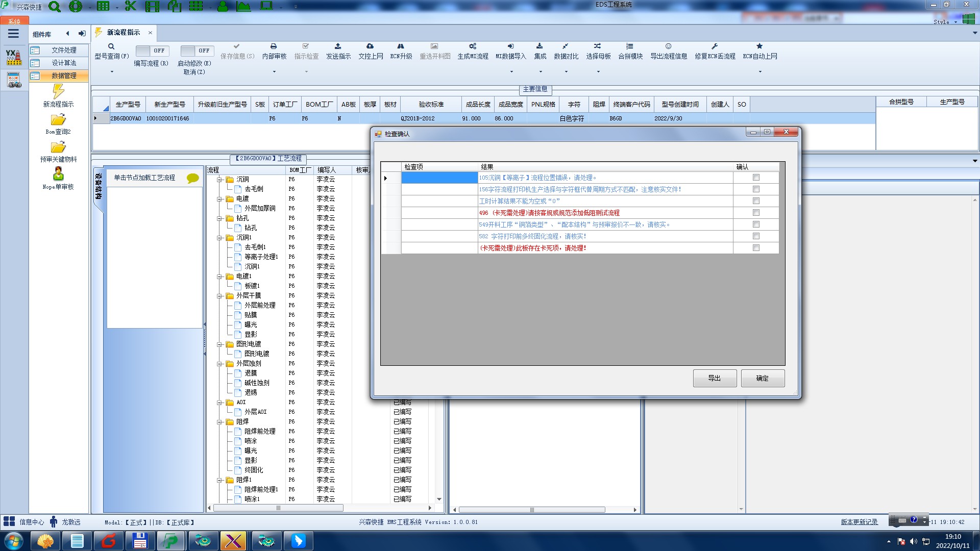The height and width of the screenshot is (551, 980).
Task: Click the 型号查询 search icon
Action: (111, 46)
